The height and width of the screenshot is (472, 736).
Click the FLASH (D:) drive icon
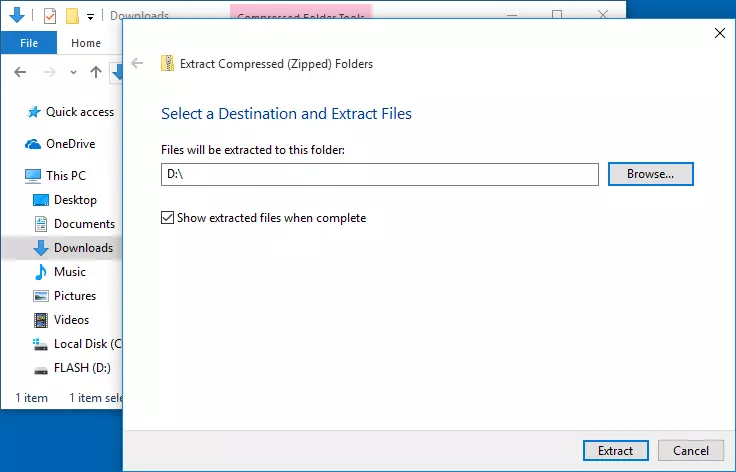[41, 368]
